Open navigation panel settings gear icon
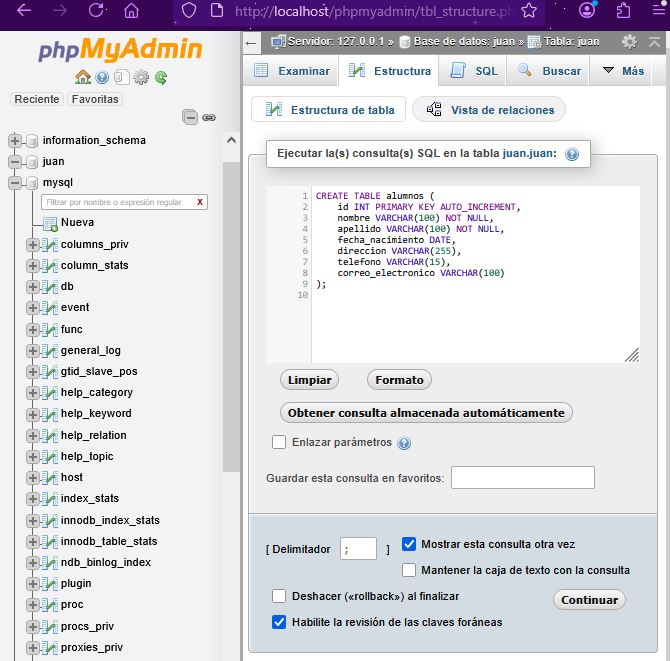Viewport: 670px width, 661px height. (141, 77)
